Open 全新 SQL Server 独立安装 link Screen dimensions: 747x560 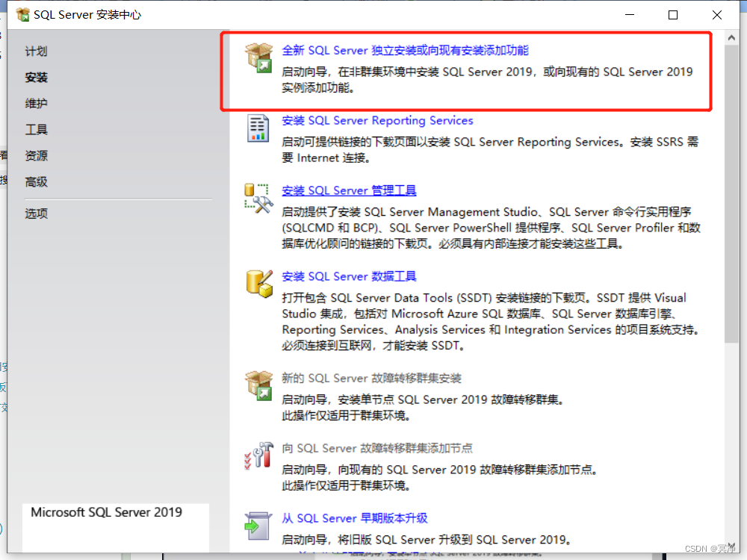[405, 51]
